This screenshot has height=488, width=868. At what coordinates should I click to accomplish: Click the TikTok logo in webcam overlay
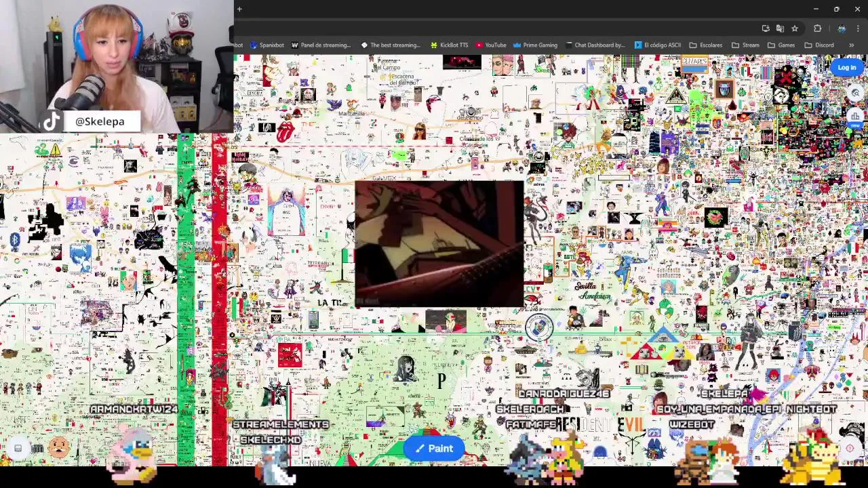(52, 122)
